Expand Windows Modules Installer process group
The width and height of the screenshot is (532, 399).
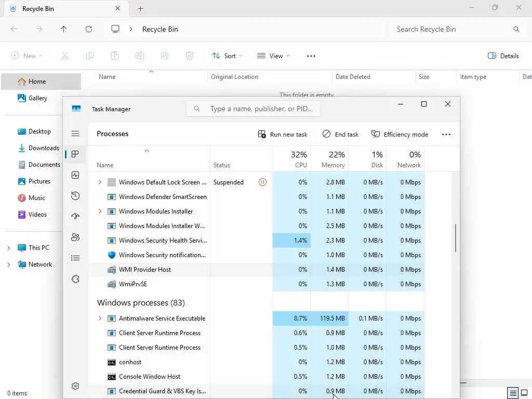pos(100,211)
